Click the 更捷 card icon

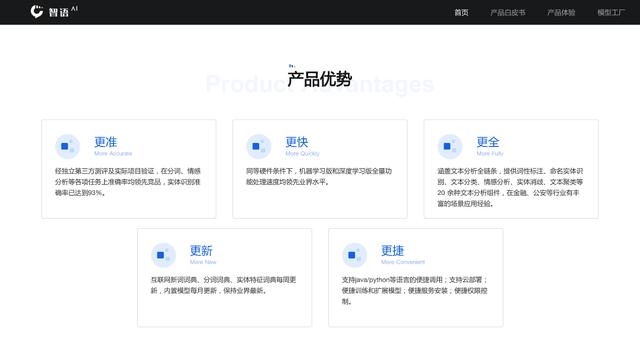tap(354, 255)
